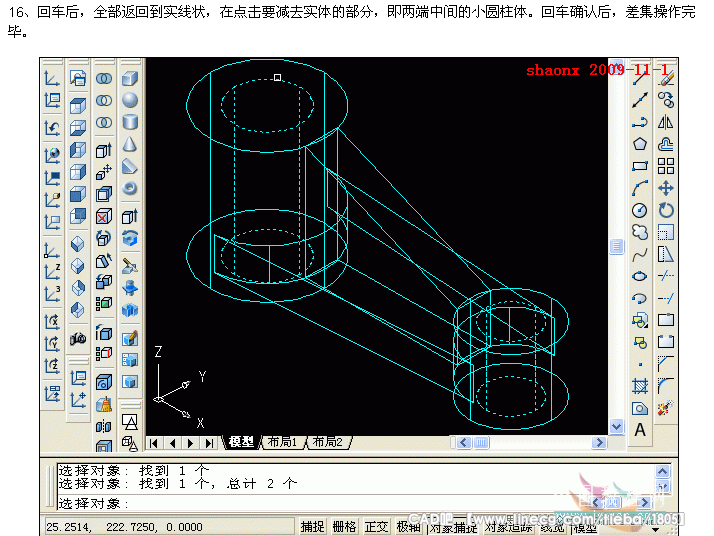Select the Hatch tool
The image size is (714, 536).
point(640,386)
